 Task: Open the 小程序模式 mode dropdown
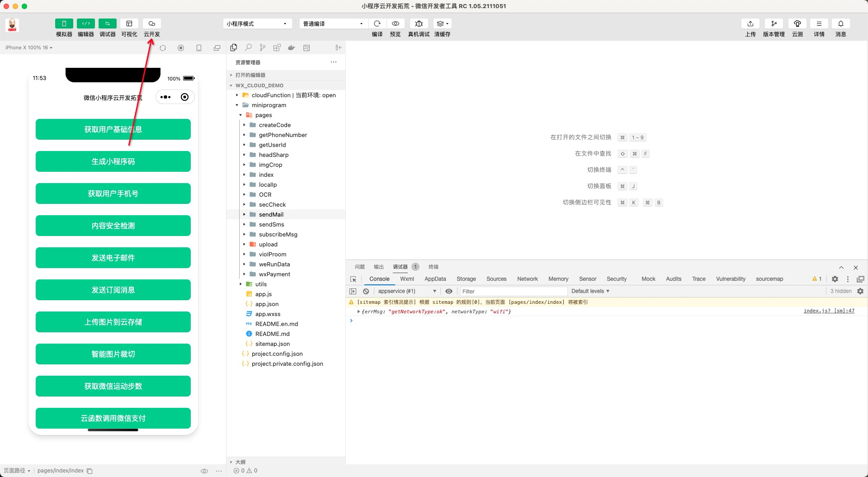point(257,24)
